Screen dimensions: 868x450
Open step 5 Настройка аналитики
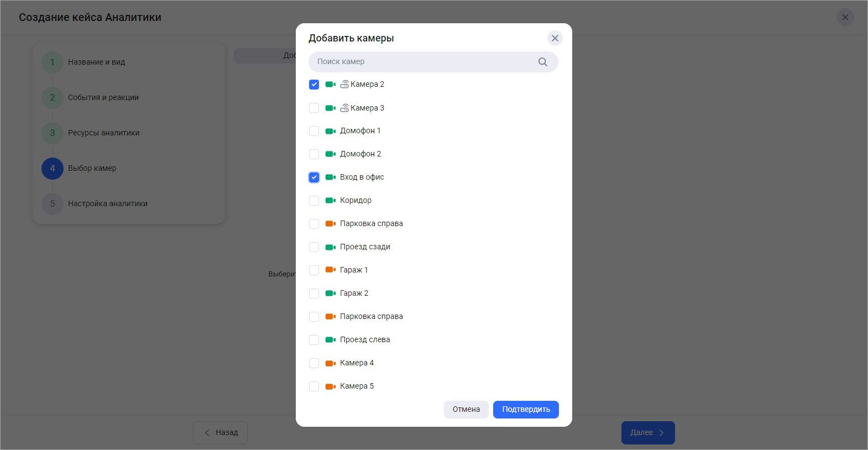(x=107, y=204)
